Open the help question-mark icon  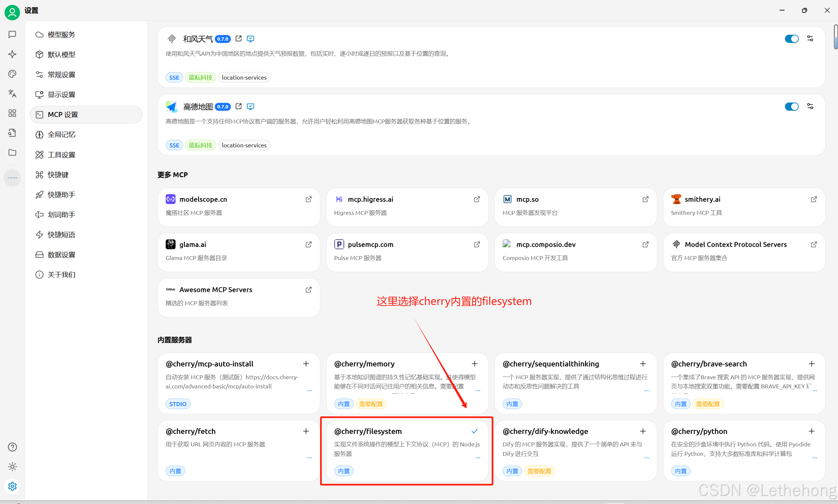[x=12, y=447]
